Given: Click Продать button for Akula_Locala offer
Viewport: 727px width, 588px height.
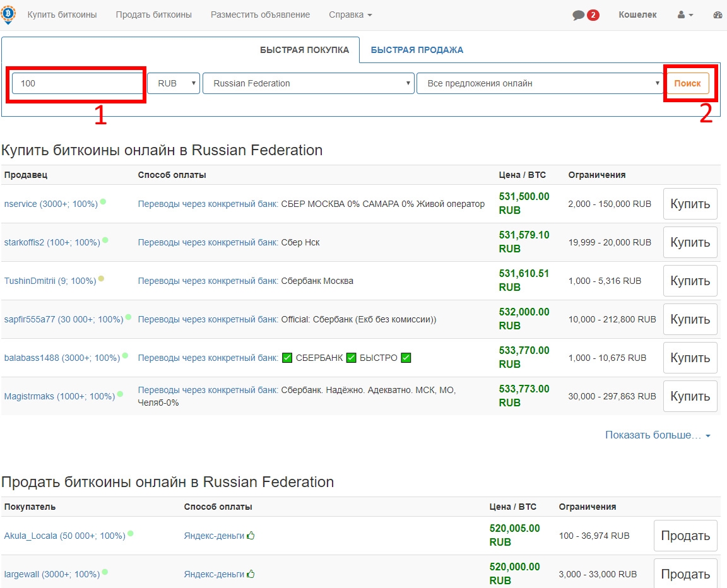Looking at the screenshot, I should 685,536.
